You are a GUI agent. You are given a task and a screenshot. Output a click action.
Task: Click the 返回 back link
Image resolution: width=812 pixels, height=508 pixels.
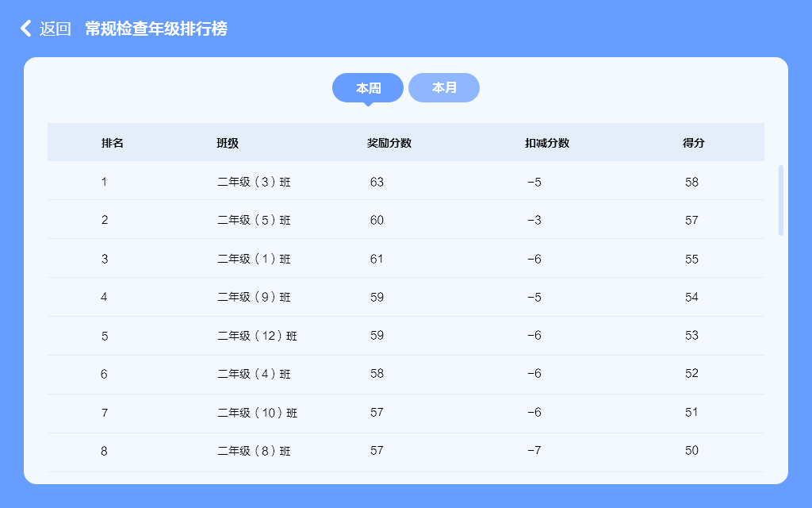click(55, 29)
